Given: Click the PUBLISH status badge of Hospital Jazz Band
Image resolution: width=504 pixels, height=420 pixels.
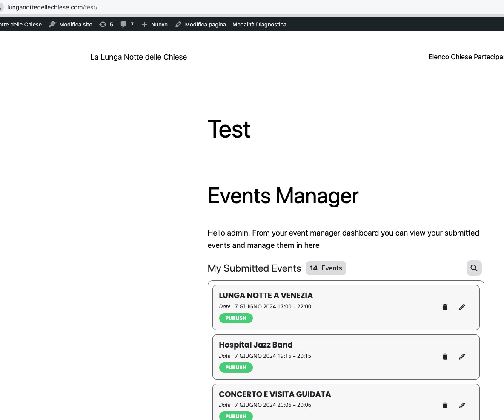Looking at the screenshot, I should [236, 368].
